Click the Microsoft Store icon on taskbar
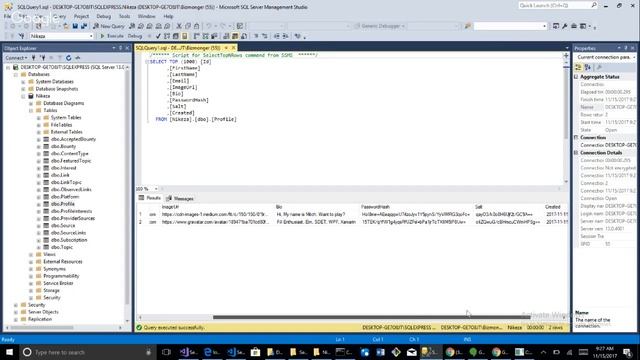Screen dimensions: 640x360 click(256, 352)
